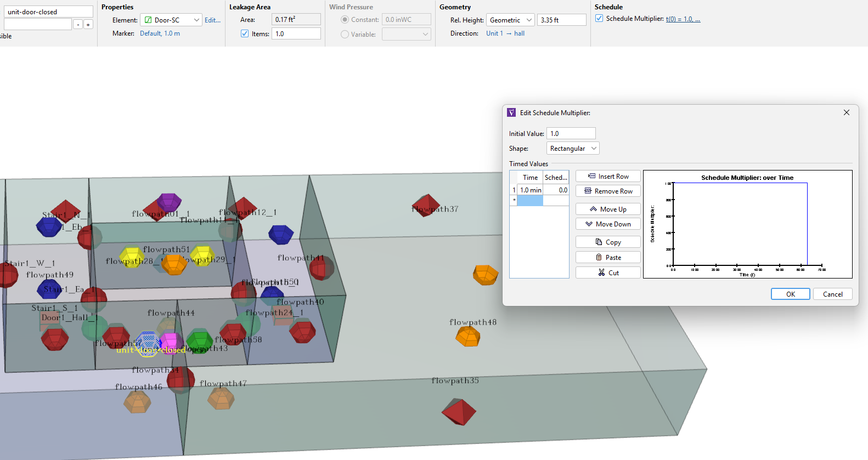868x460 pixels.
Task: Paste into the timed values table
Action: 608,258
